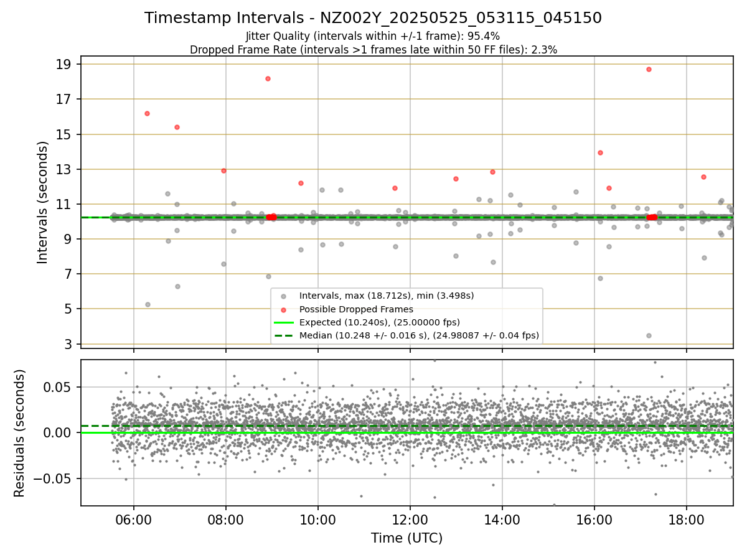Click the red circle marker in the legend
747x560 pixels.
(284, 309)
